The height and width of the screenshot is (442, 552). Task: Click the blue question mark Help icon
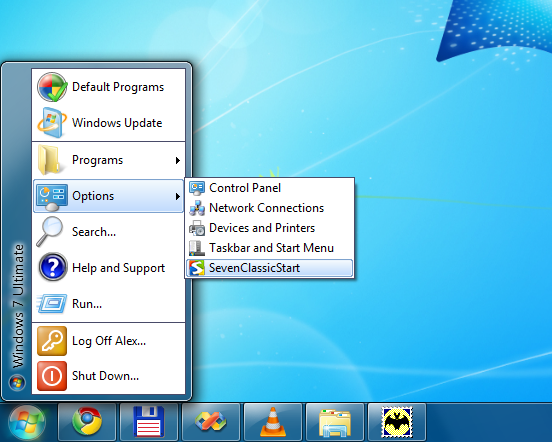[53, 267]
